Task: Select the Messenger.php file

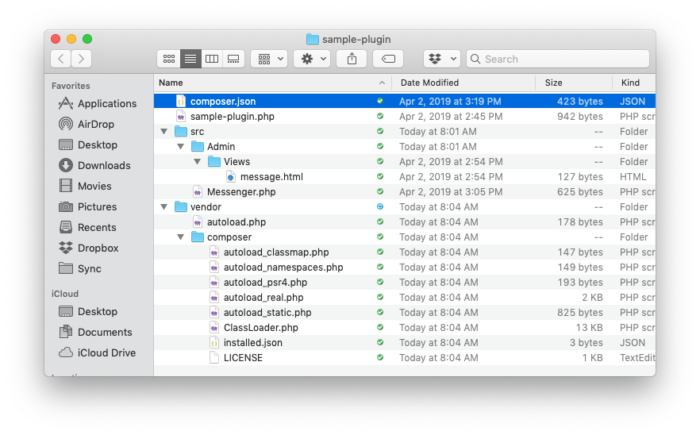Action: (x=404, y=192)
